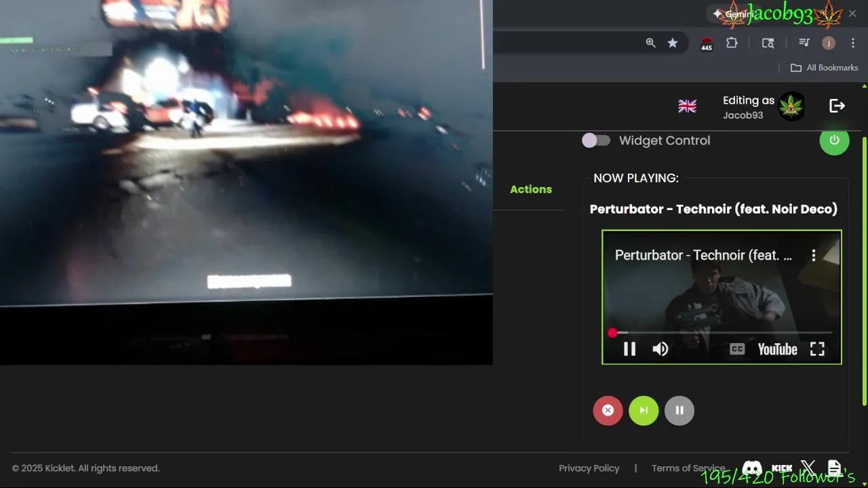This screenshot has height=488, width=868.
Task: Log out using the exit arrow icon
Action: point(837,106)
